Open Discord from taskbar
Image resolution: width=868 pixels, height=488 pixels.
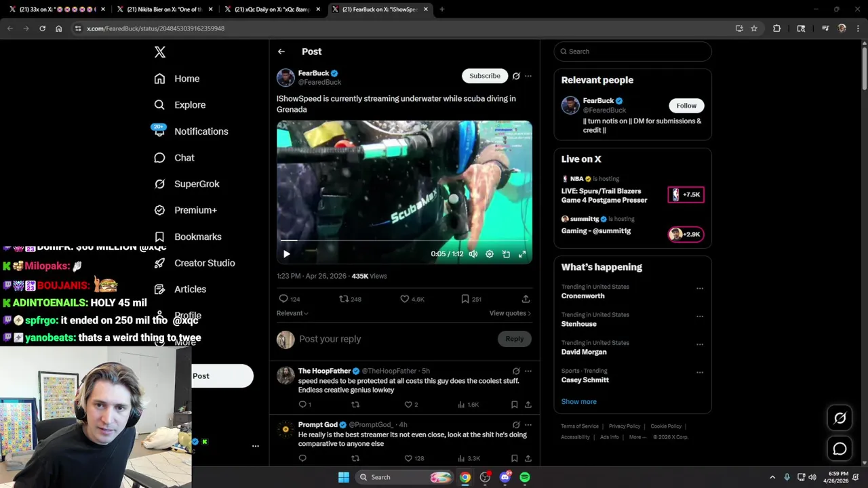505,477
